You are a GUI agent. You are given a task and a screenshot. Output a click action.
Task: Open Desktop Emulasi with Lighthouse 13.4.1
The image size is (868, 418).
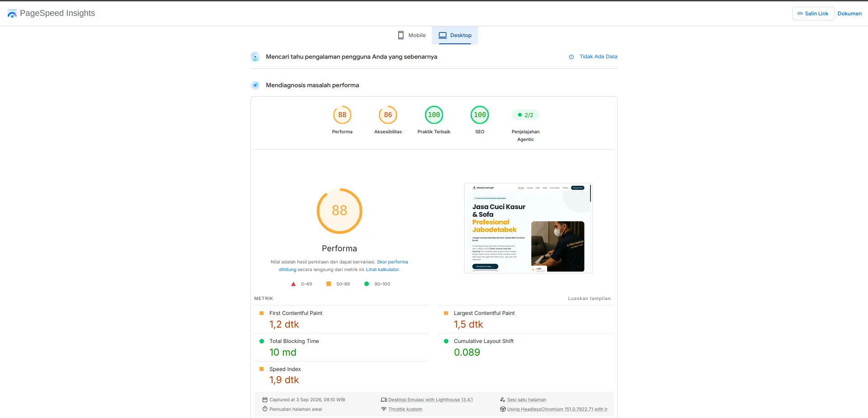[x=430, y=400]
